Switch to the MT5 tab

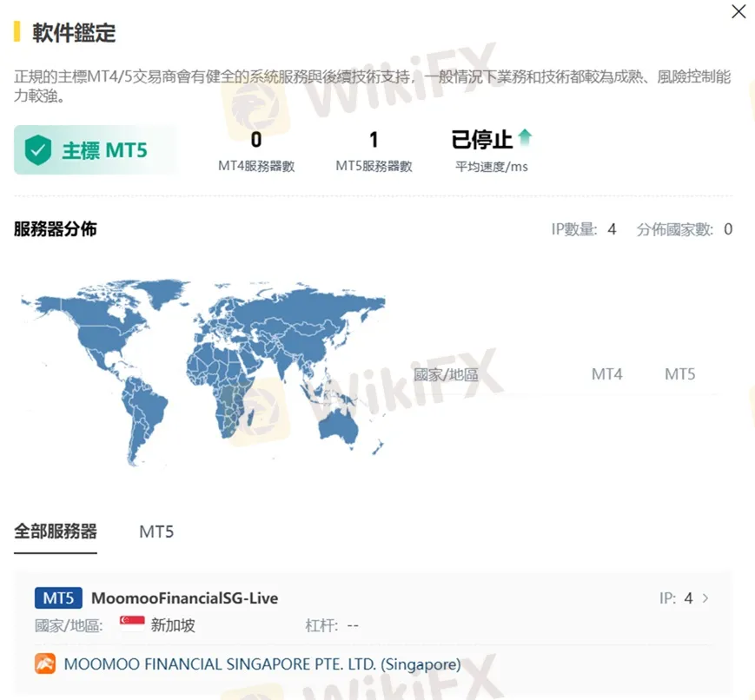(156, 532)
